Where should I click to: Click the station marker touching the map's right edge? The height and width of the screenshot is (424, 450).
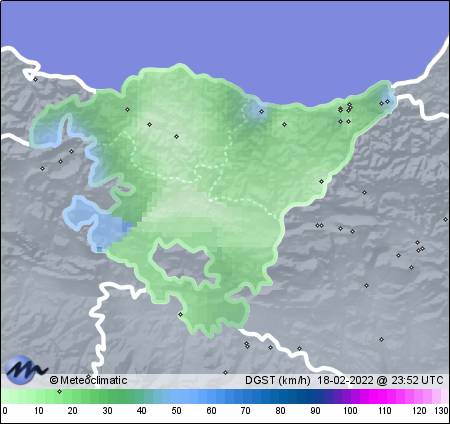(x=445, y=219)
